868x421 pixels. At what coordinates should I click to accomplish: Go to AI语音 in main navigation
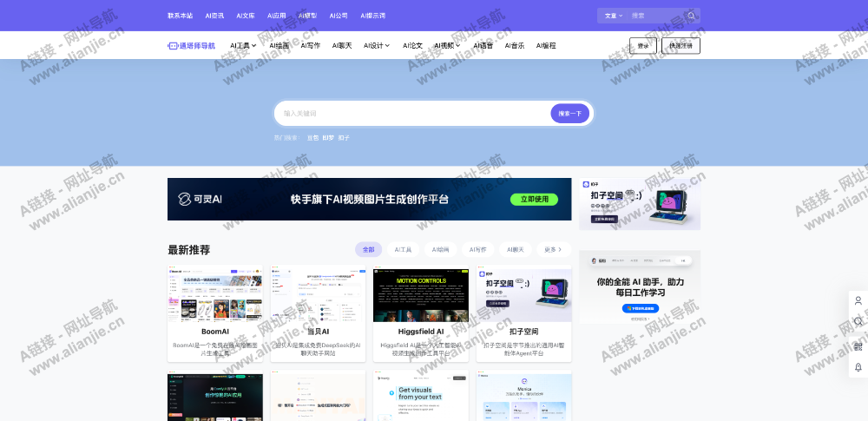tap(483, 45)
